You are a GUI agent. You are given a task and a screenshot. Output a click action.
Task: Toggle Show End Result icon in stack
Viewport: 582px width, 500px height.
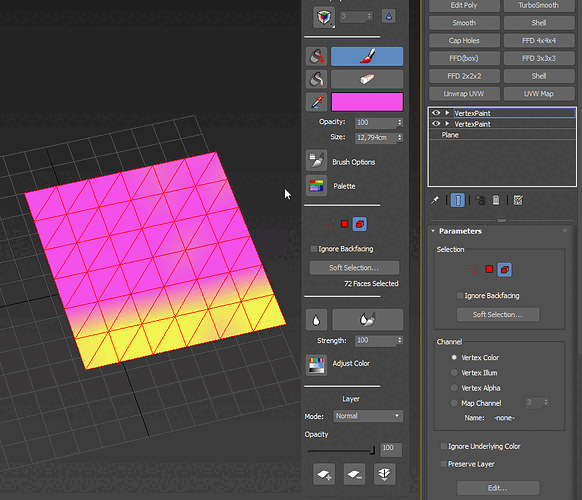point(458,200)
